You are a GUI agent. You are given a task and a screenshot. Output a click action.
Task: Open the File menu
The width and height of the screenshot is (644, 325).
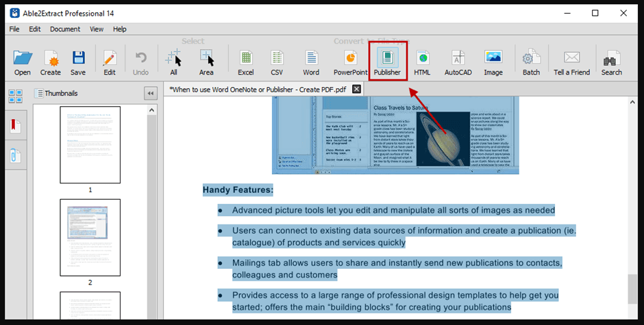(14, 29)
